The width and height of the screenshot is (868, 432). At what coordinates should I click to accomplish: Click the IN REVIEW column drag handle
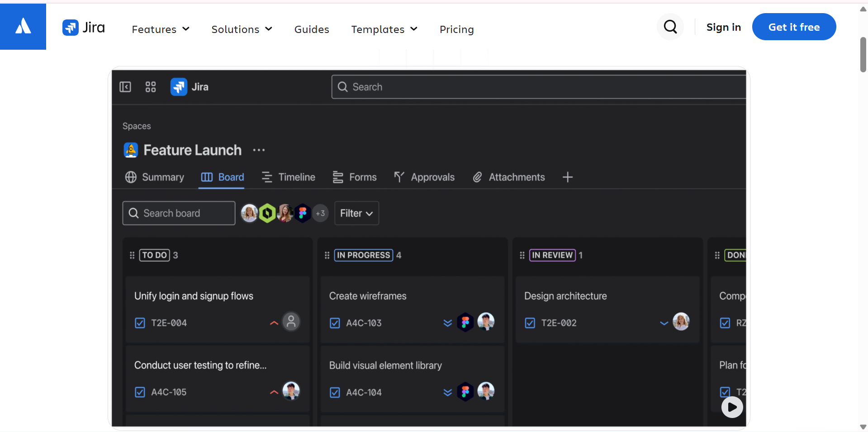(522, 255)
